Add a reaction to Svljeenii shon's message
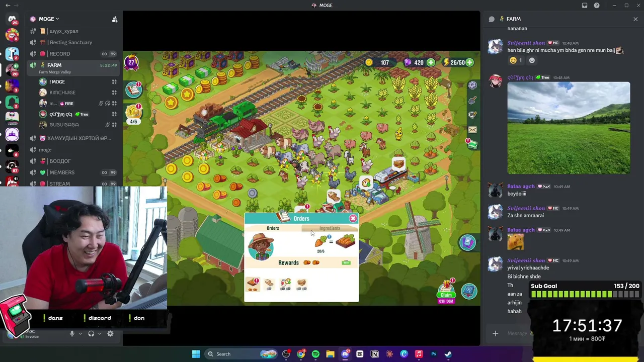644x362 pixels. (532, 60)
